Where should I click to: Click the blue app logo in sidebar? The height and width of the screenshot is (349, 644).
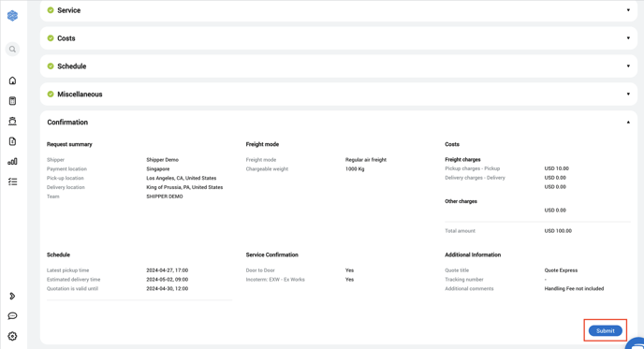coord(12,16)
